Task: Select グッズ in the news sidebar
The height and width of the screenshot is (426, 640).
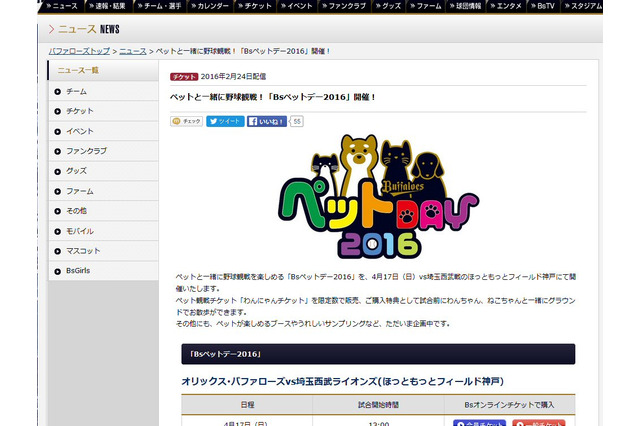Action: (104, 171)
